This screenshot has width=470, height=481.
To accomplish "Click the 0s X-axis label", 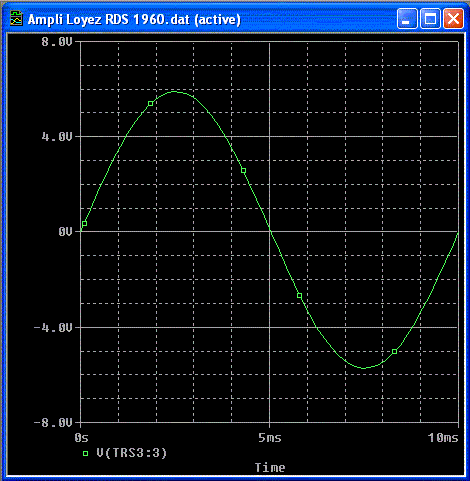I will tap(81, 438).
